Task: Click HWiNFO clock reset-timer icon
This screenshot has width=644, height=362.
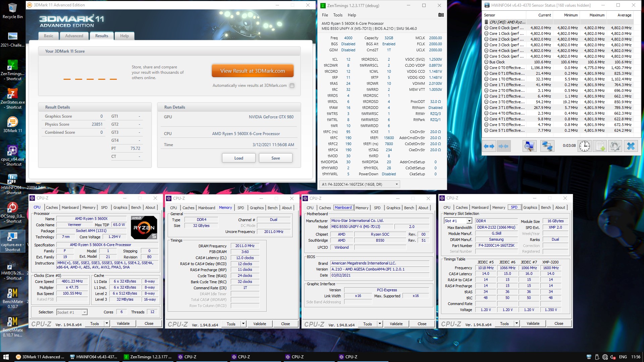Action: 585,146
